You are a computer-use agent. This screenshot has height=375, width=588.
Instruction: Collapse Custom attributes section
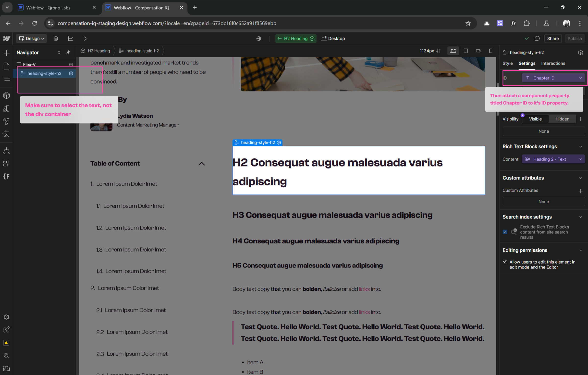coord(580,178)
